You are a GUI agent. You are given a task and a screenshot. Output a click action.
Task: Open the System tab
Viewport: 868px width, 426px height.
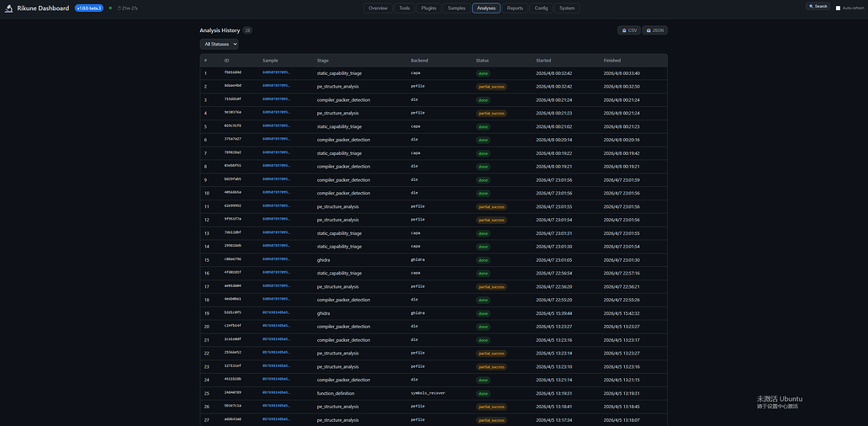click(567, 8)
